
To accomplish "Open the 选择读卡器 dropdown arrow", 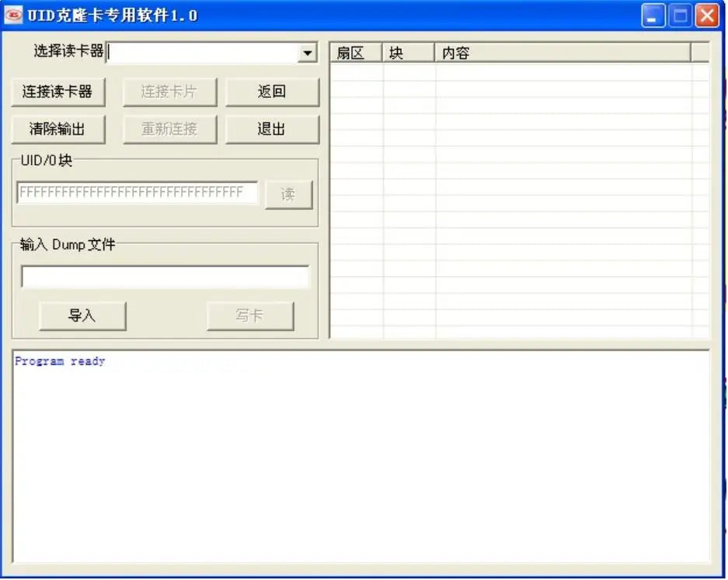I will pyautogui.click(x=308, y=53).
